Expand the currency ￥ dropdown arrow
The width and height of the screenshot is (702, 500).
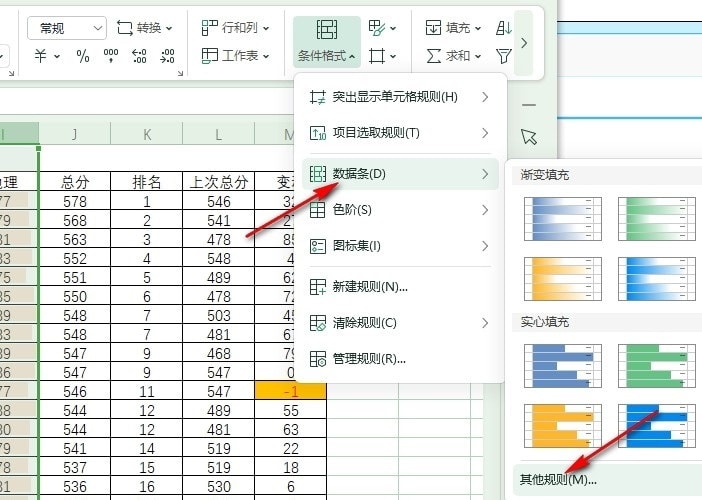click(57, 56)
